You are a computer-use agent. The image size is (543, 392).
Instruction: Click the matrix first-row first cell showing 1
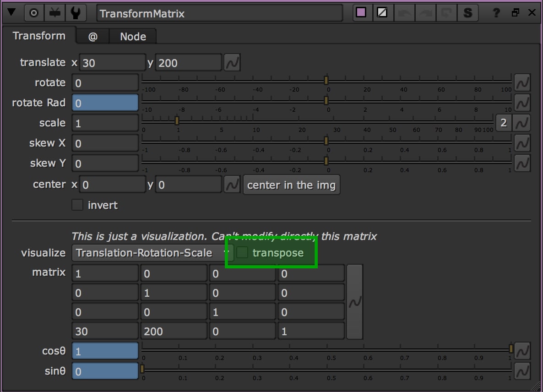(105, 273)
